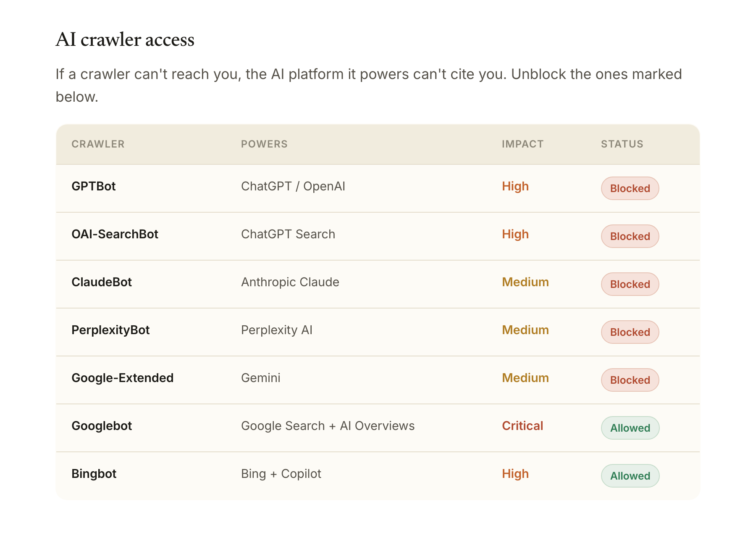
Task: Select the Bingbot crawler name
Action: tap(94, 474)
